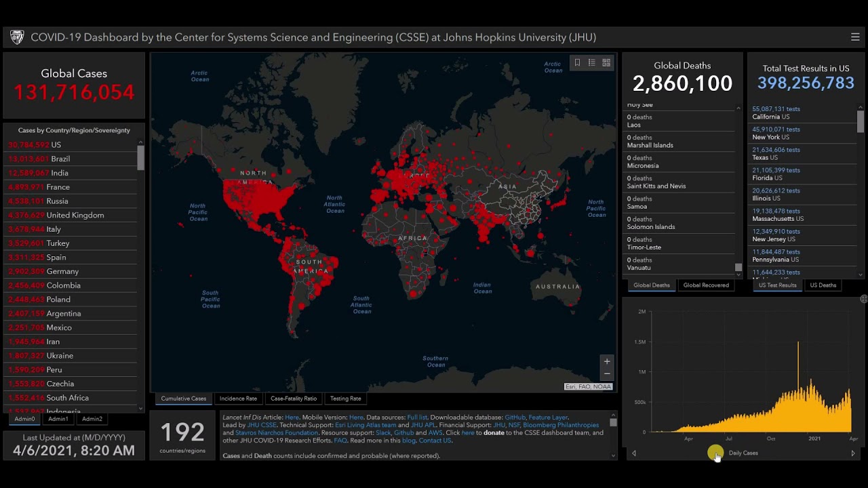Open the FAQ link
Screen dimensions: 868x488
340,441
